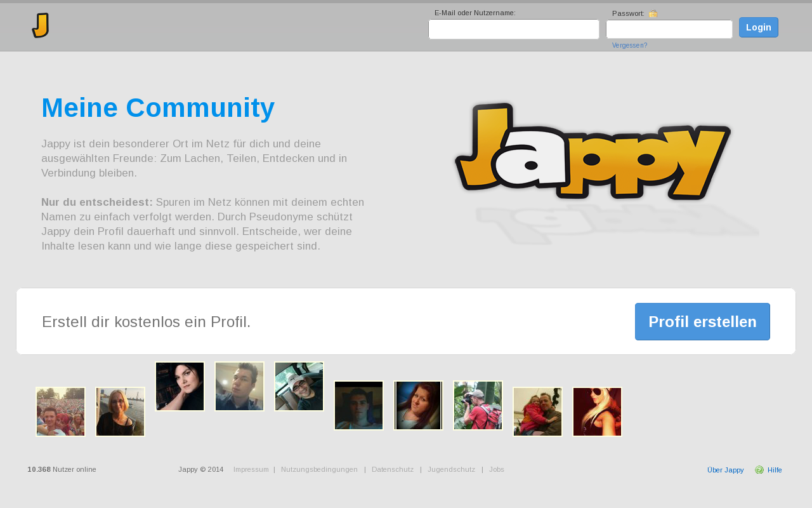The image size is (812, 508).
Task: Open the blonde woman with glasses thumbnail
Action: click(x=120, y=412)
